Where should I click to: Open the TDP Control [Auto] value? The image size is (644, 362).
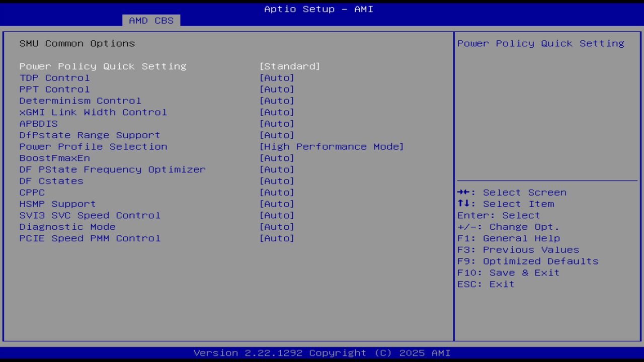point(277,78)
